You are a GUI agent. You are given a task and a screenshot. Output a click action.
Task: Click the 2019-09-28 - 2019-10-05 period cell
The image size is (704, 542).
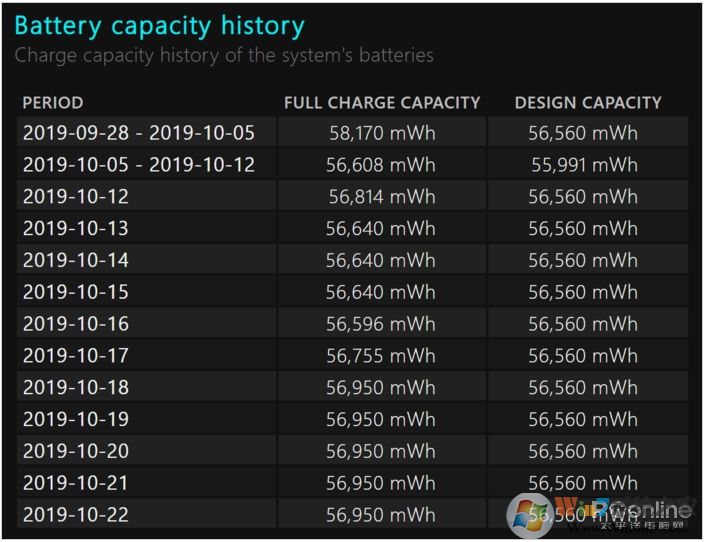(138, 132)
